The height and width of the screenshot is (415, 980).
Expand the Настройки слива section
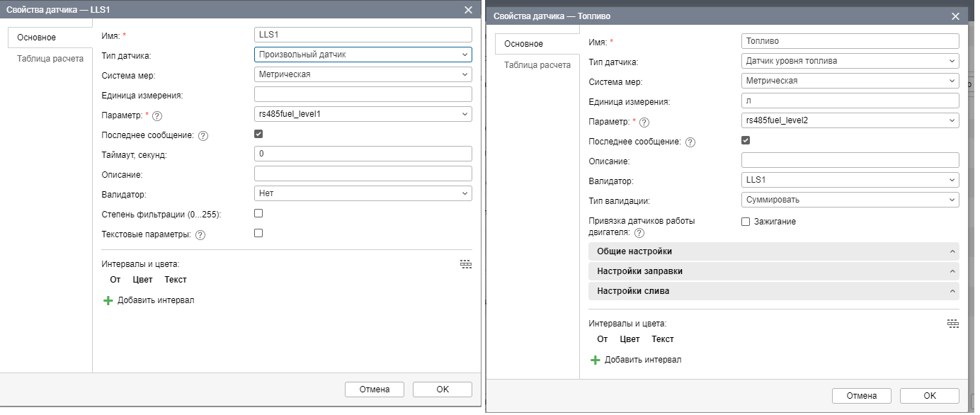pos(773,291)
